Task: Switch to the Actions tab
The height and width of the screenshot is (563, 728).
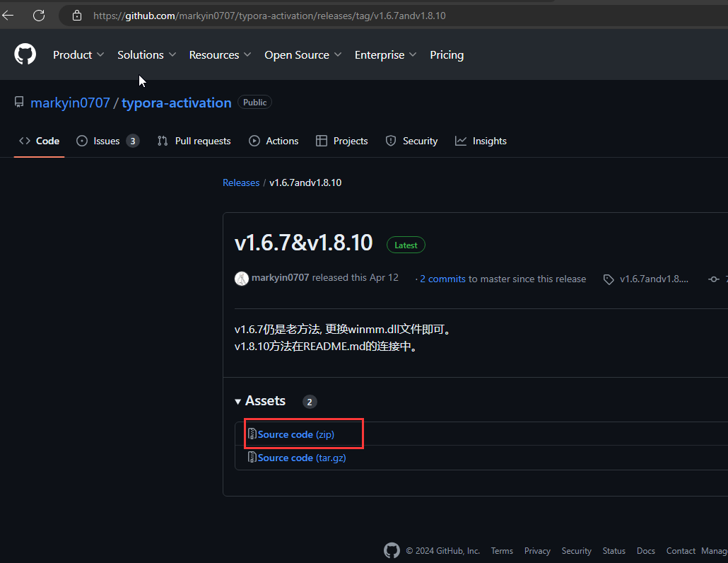Action: pyautogui.click(x=274, y=141)
